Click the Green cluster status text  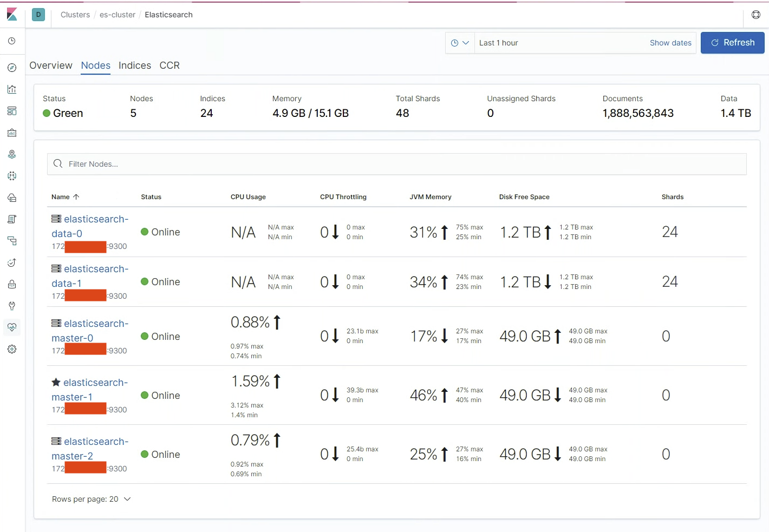click(x=68, y=113)
